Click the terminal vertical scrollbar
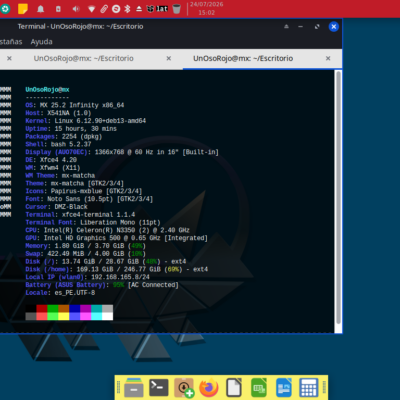400x400 pixels. point(338,197)
